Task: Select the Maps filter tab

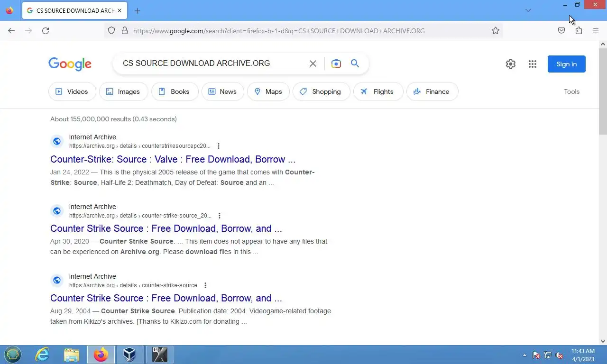Action: [x=268, y=91]
